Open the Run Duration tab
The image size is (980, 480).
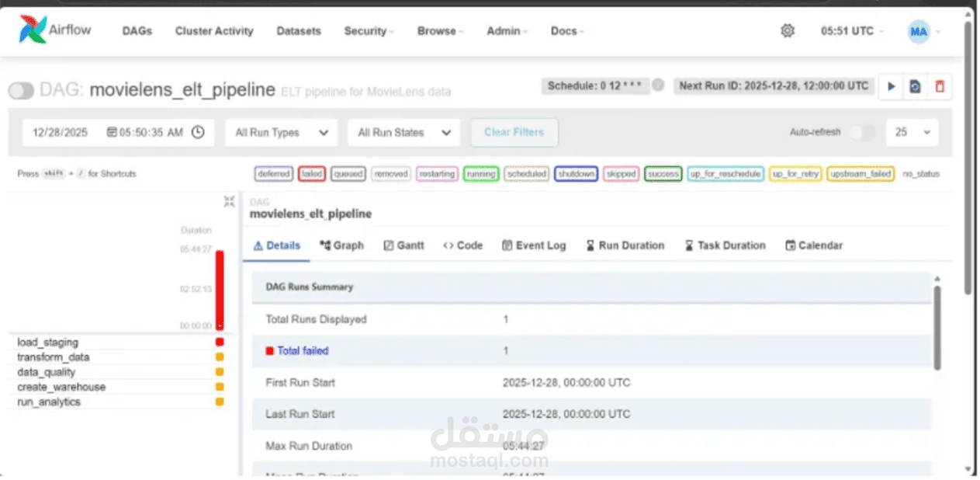point(625,245)
